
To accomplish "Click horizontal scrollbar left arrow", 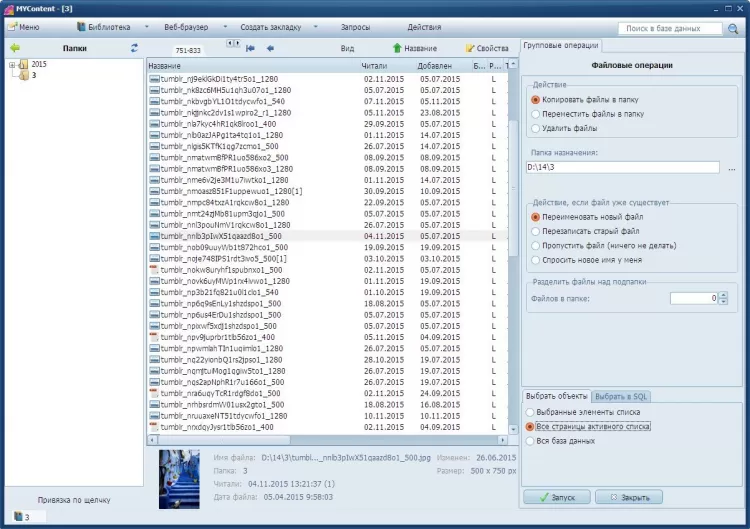I will 152,440.
